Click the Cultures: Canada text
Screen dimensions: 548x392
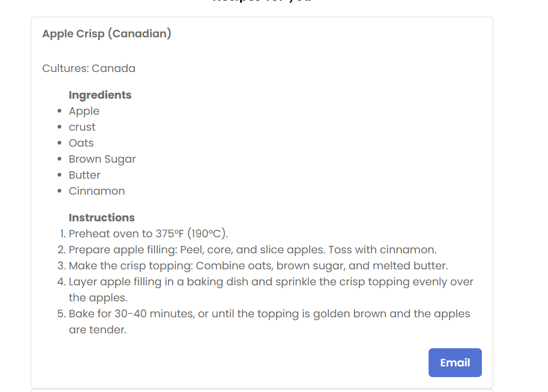pos(89,68)
